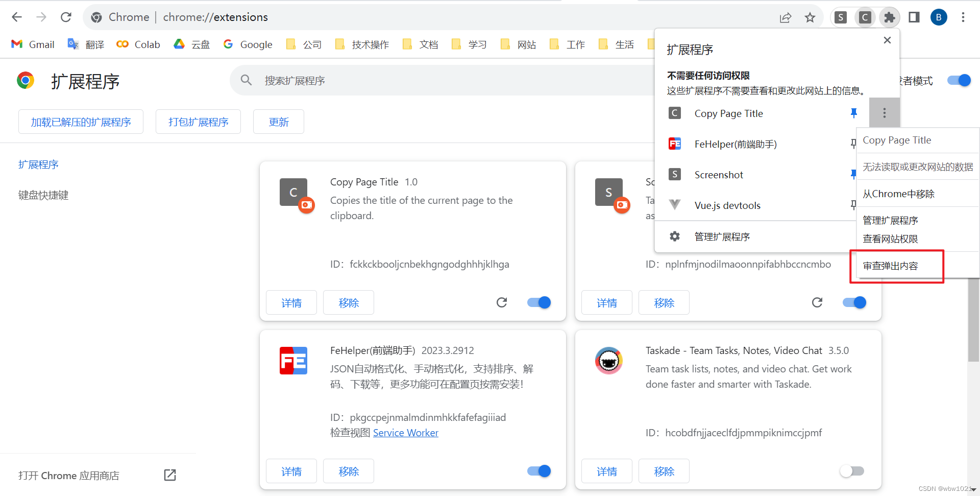Choose 从Chrome中移除 in context menu
The height and width of the screenshot is (496, 980).
[917, 194]
